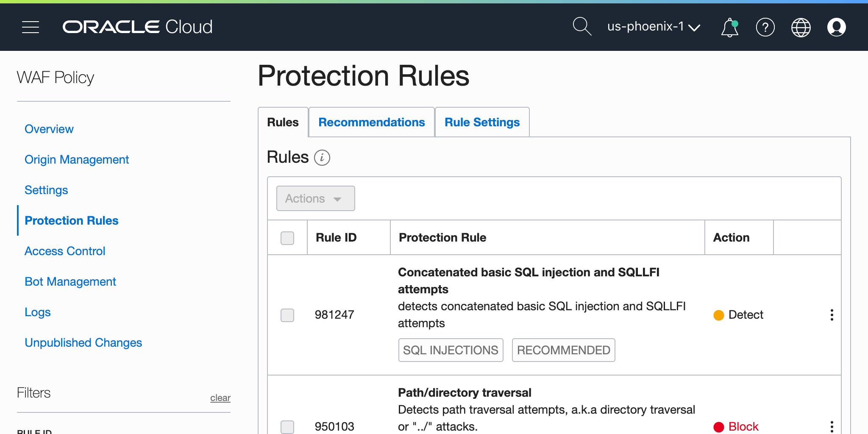Image resolution: width=868 pixels, height=434 pixels.
Task: Open the hamburger navigation menu
Action: point(31,27)
